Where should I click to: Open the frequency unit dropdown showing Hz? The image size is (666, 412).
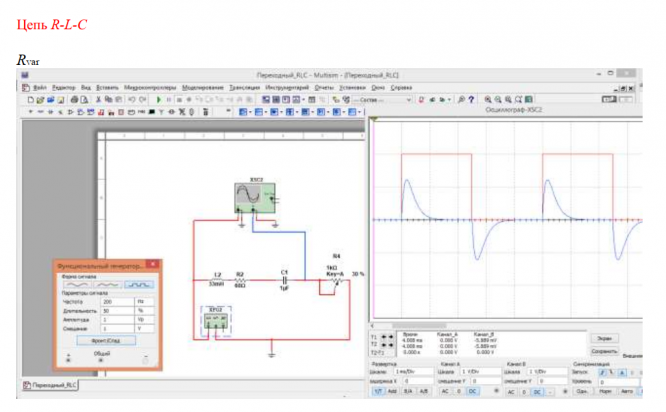click(x=143, y=301)
